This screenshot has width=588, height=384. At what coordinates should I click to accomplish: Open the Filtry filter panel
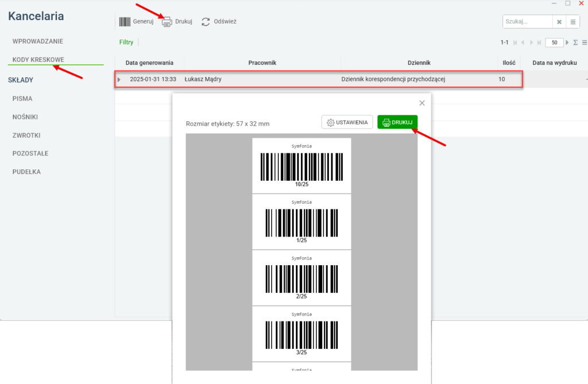(126, 42)
